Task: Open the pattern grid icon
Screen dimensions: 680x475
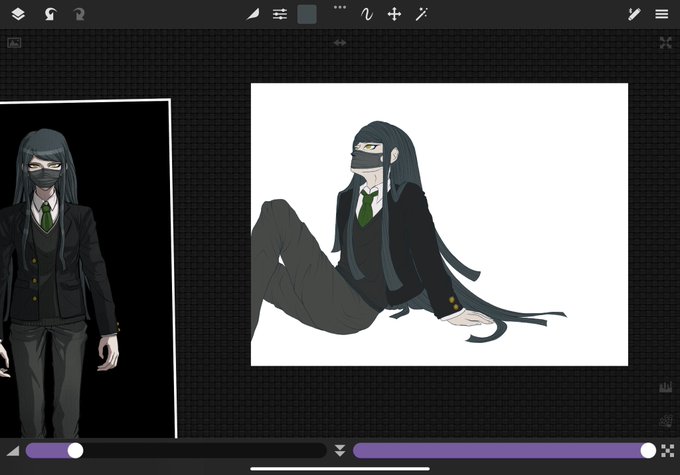Action: (666, 421)
